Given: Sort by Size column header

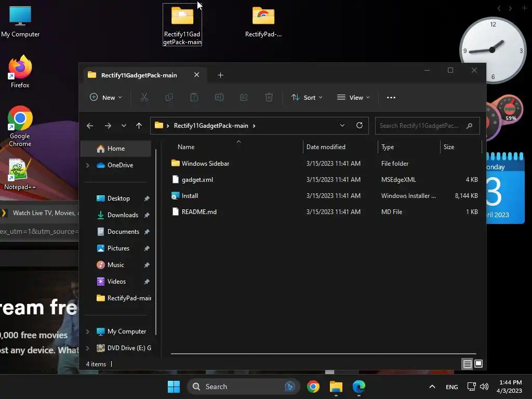Looking at the screenshot, I should 449,147.
